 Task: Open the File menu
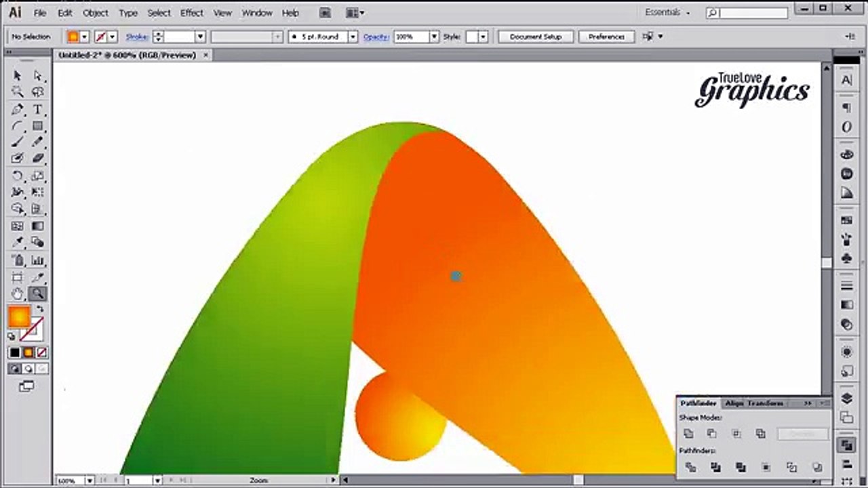[40, 13]
